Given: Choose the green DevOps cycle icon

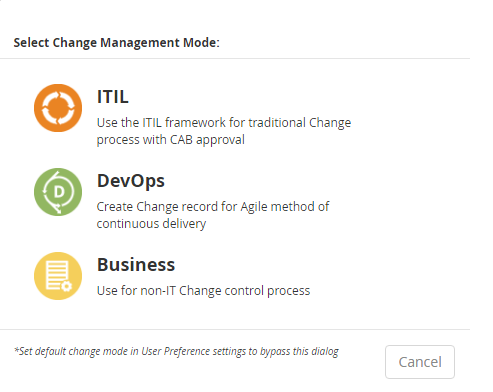Looking at the screenshot, I should pos(58,192).
